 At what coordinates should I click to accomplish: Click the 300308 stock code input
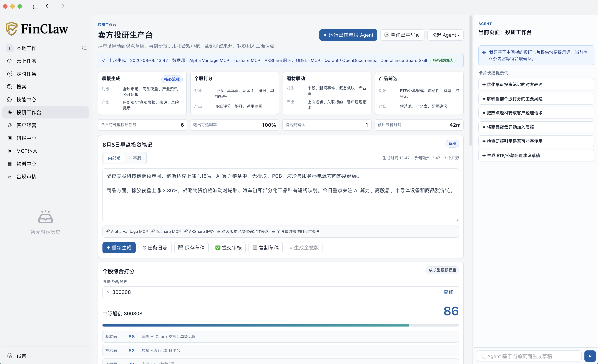(281, 292)
